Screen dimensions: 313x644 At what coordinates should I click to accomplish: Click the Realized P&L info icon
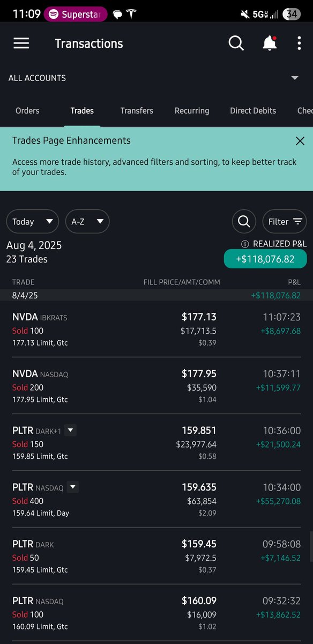click(245, 244)
